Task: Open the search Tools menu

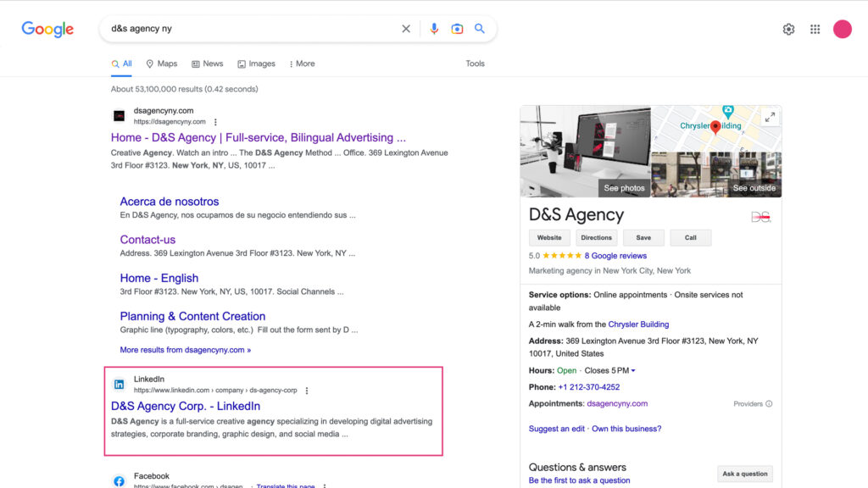Action: tap(475, 64)
